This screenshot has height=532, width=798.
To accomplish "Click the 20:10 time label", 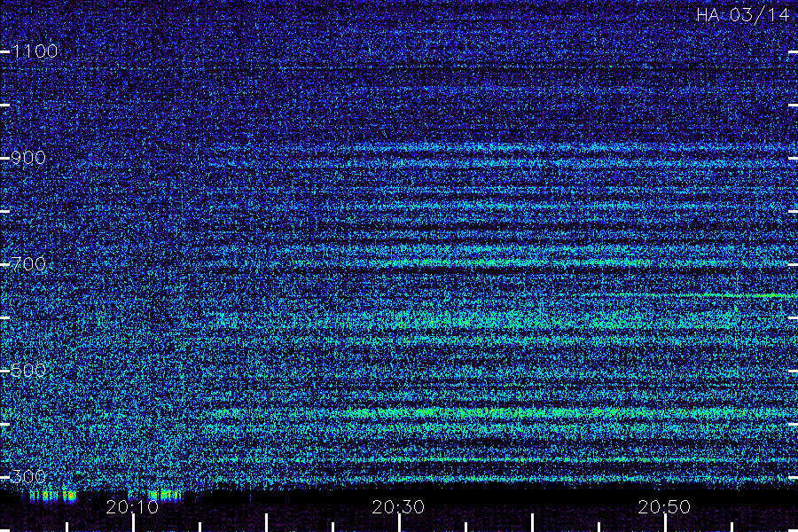I will point(132,507).
